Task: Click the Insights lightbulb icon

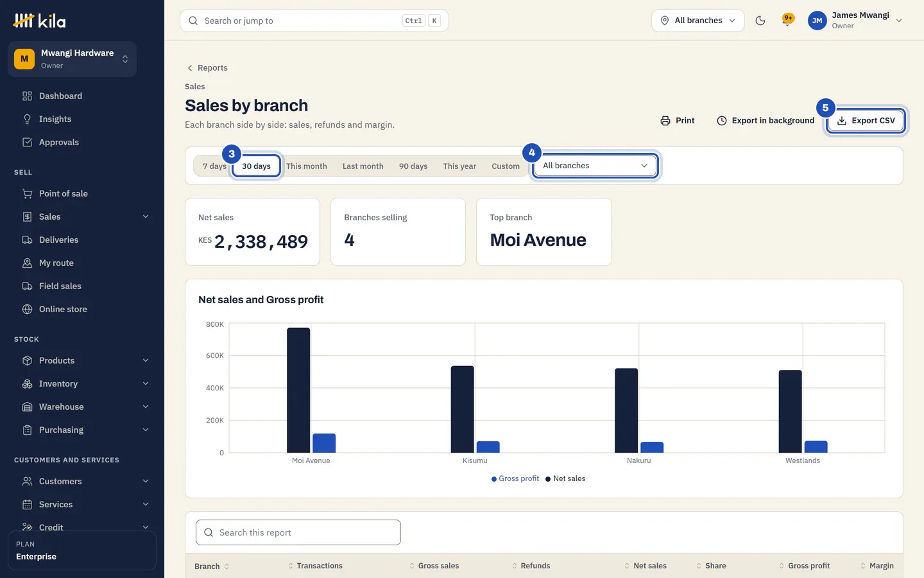Action: [27, 119]
